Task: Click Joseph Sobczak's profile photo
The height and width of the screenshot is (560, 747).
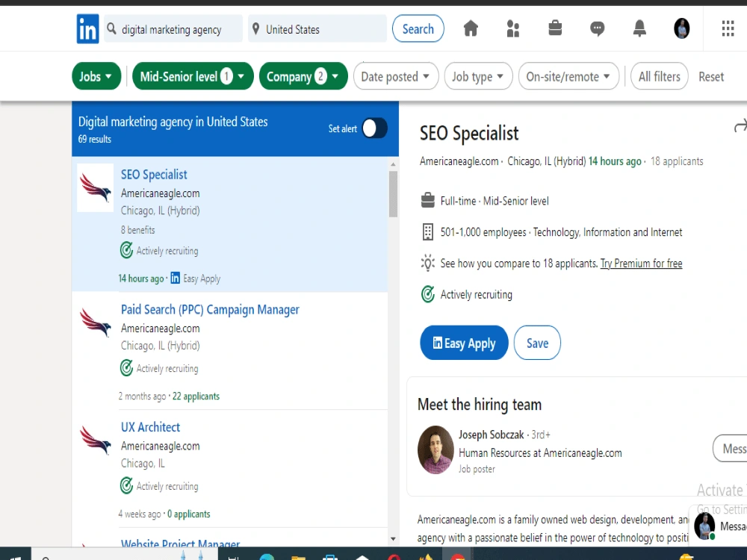Action: [x=436, y=449]
